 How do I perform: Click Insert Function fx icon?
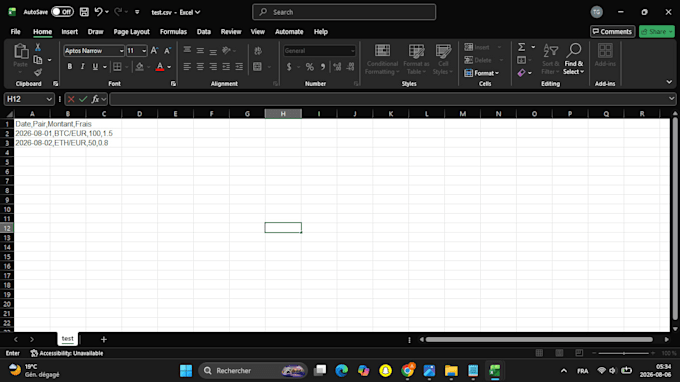coord(95,99)
